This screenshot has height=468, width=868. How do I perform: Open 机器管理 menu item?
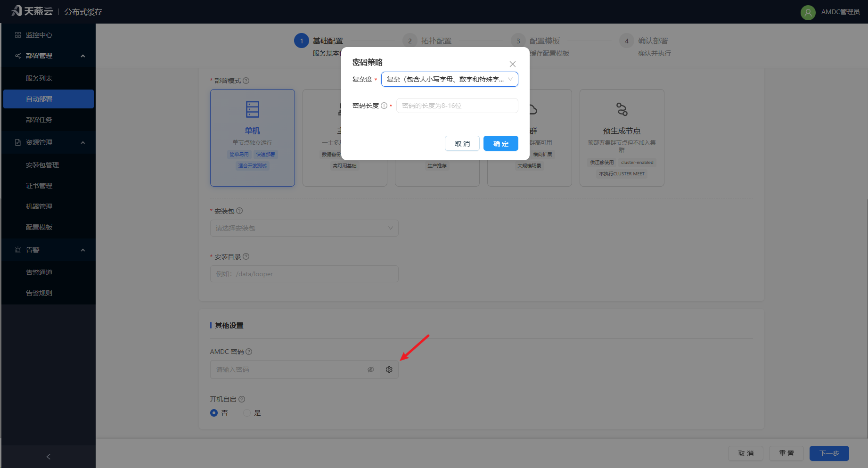(49, 206)
